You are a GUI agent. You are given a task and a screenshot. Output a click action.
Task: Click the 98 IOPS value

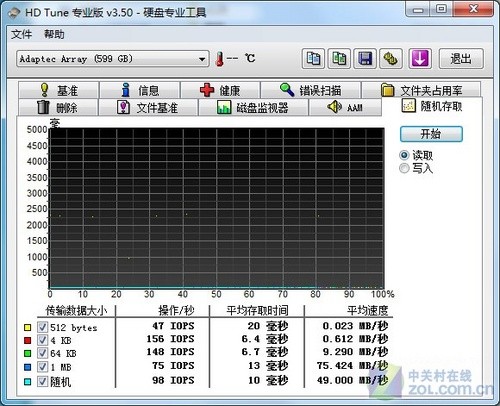click(173, 380)
